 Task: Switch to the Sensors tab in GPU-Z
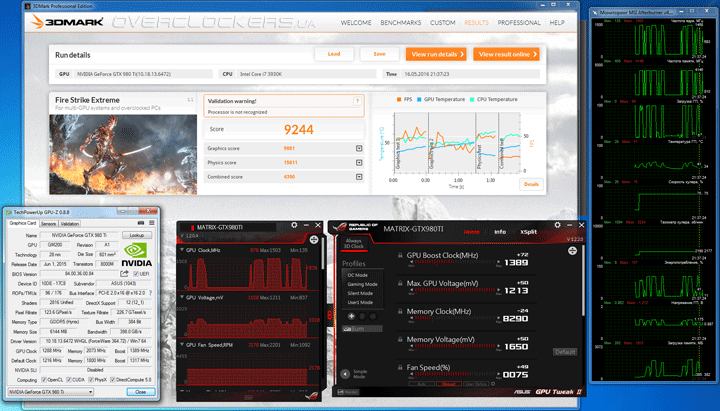[48, 224]
